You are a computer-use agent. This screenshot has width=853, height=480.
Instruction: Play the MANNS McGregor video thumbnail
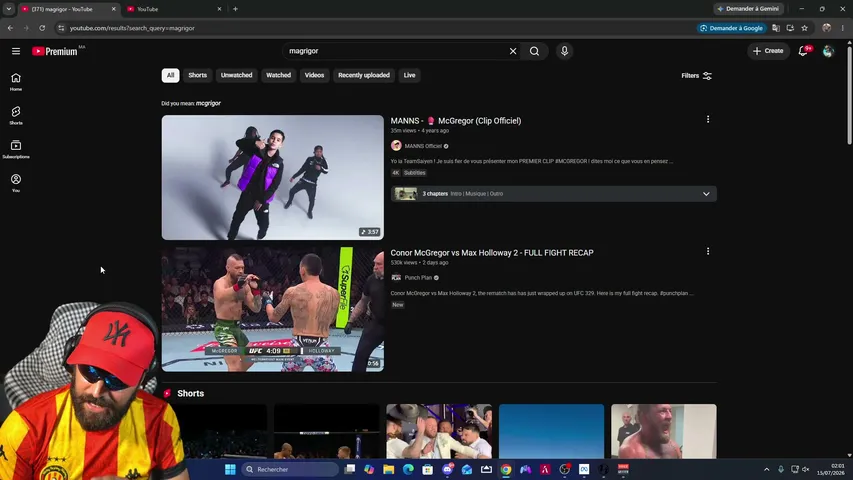point(273,177)
